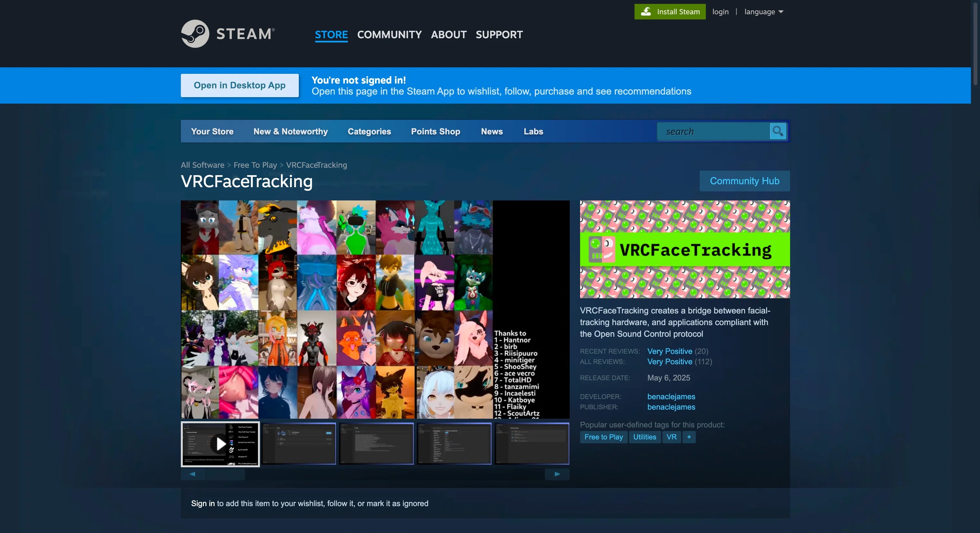The width and height of the screenshot is (980, 533).
Task: Click the Open in Desktop App button
Action: click(x=239, y=85)
